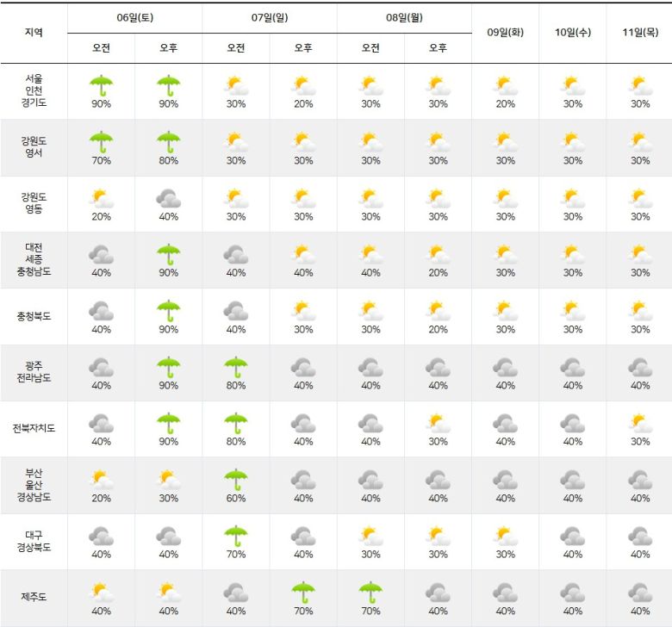
Task: Click Seoul's 06일 오전 rain umbrella icon
Action: (101, 84)
